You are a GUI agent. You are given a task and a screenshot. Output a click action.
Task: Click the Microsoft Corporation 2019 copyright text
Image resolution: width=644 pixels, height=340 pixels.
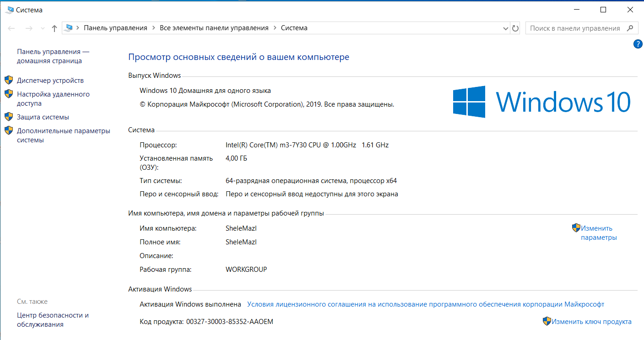pyautogui.click(x=267, y=104)
